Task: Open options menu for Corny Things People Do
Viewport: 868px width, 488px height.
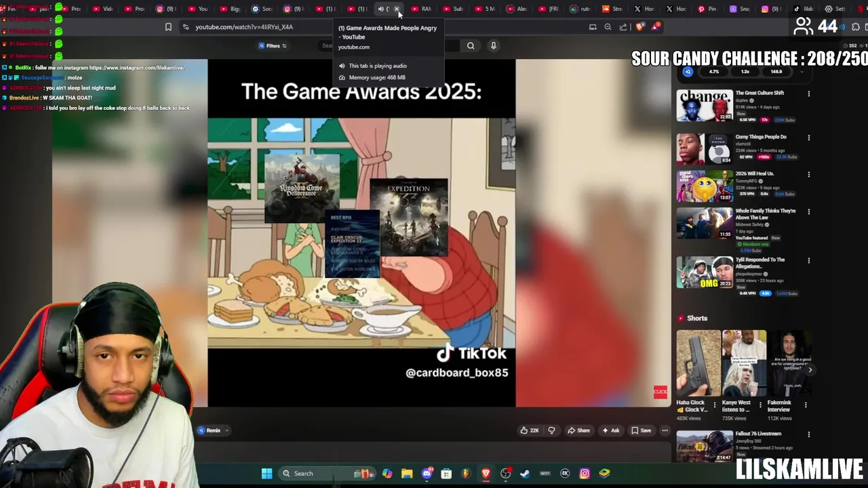Action: coord(808,138)
